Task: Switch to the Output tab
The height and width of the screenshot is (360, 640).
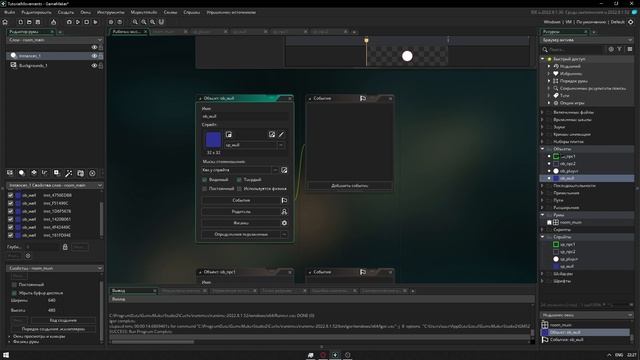Action: [x=133, y=291]
